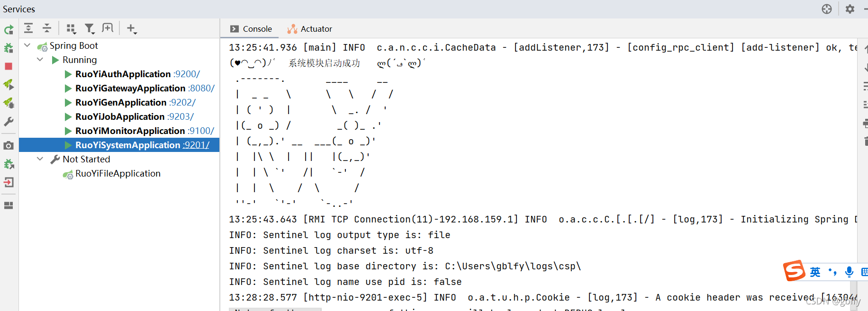Screen dimensions: 868x311
Task: Click the Sogou voice input microphone
Action: tap(849, 272)
